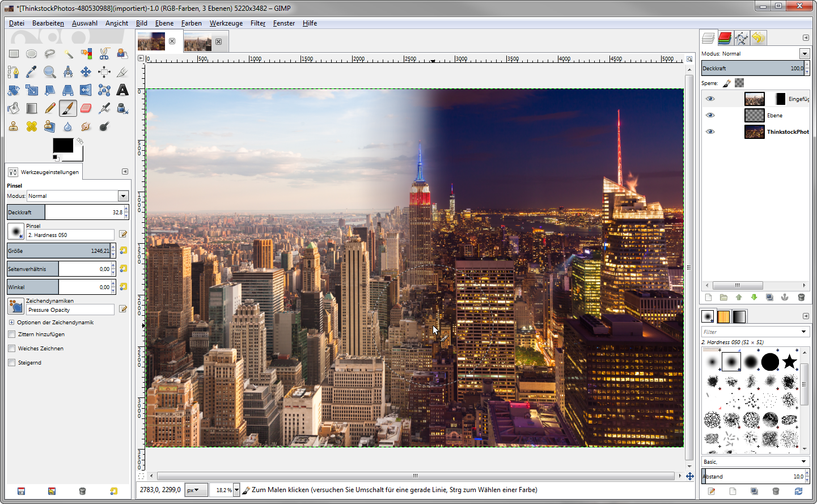Open the Filter menu
The height and width of the screenshot is (504, 817).
coord(258,23)
